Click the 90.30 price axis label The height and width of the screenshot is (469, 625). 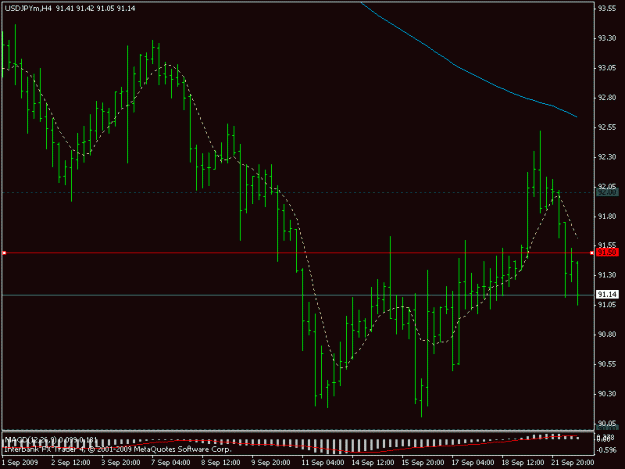pos(607,394)
